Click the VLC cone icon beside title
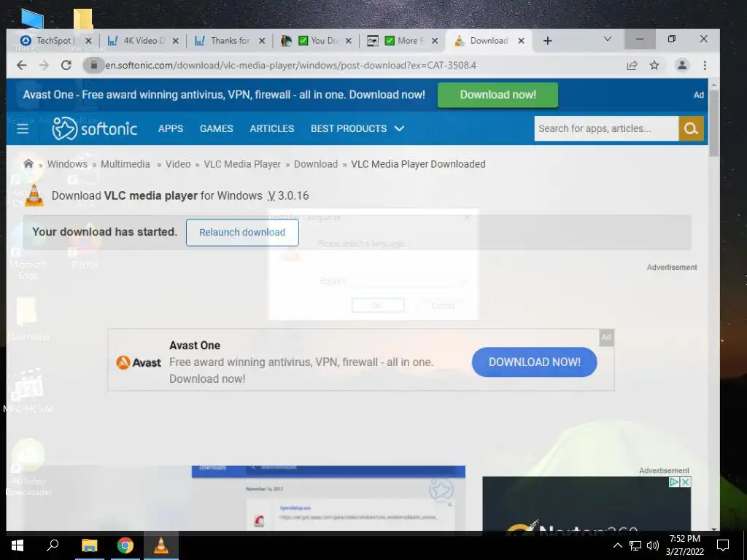This screenshot has width=747, height=560. click(34, 195)
